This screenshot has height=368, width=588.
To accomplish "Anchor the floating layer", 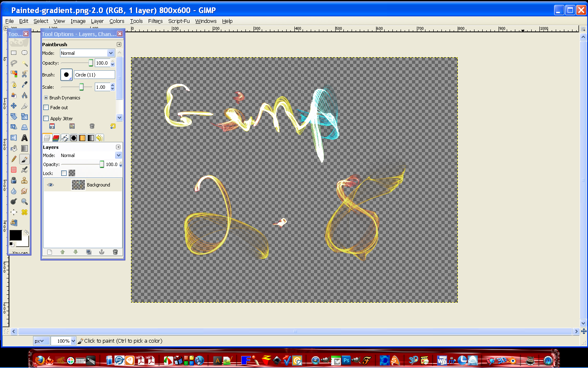I will [102, 252].
